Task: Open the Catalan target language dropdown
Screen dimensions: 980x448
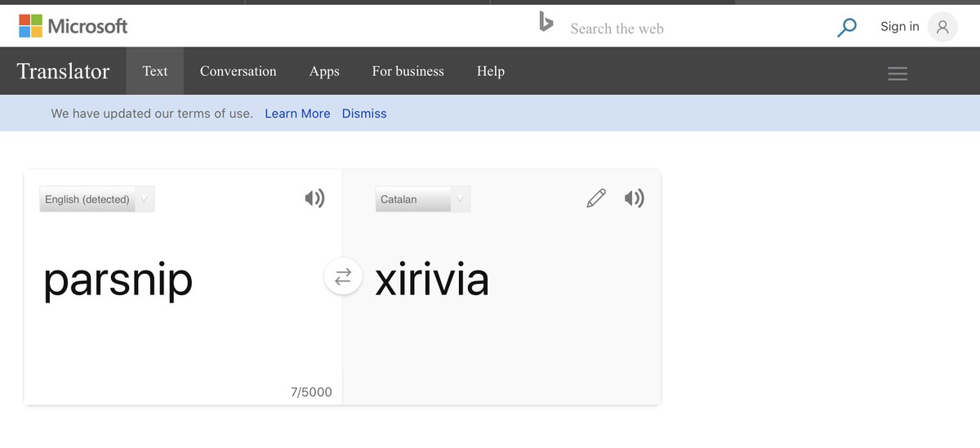Action: point(423,199)
